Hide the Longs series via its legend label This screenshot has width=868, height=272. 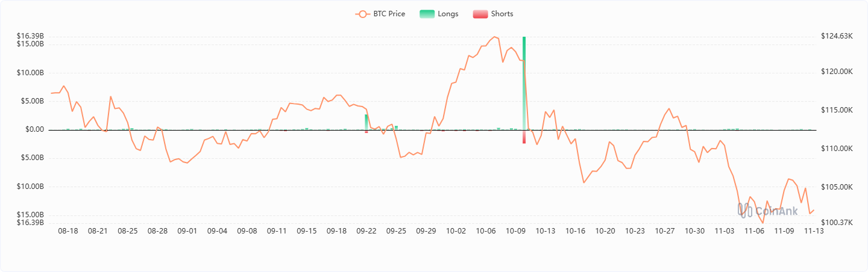[x=448, y=14]
